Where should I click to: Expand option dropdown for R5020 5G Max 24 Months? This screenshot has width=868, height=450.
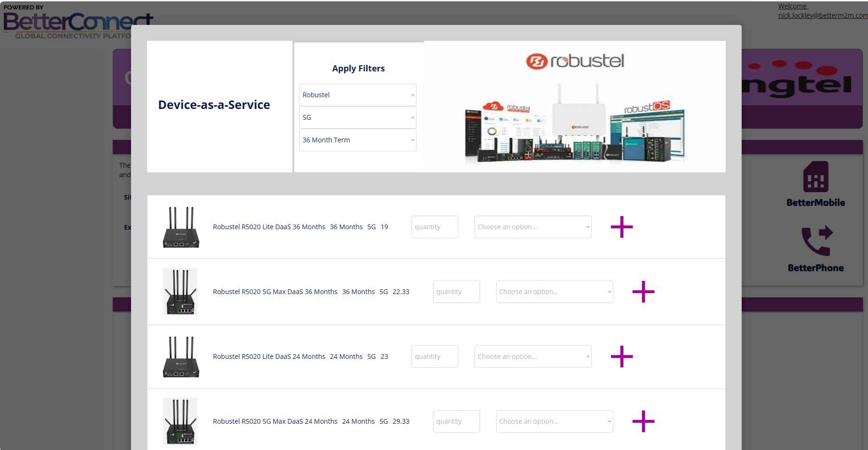[x=554, y=421]
